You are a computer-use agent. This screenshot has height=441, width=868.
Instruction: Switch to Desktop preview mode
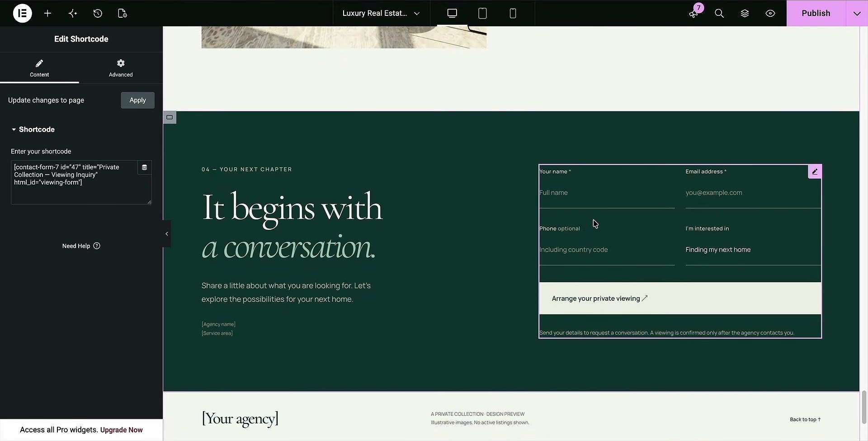coord(452,13)
